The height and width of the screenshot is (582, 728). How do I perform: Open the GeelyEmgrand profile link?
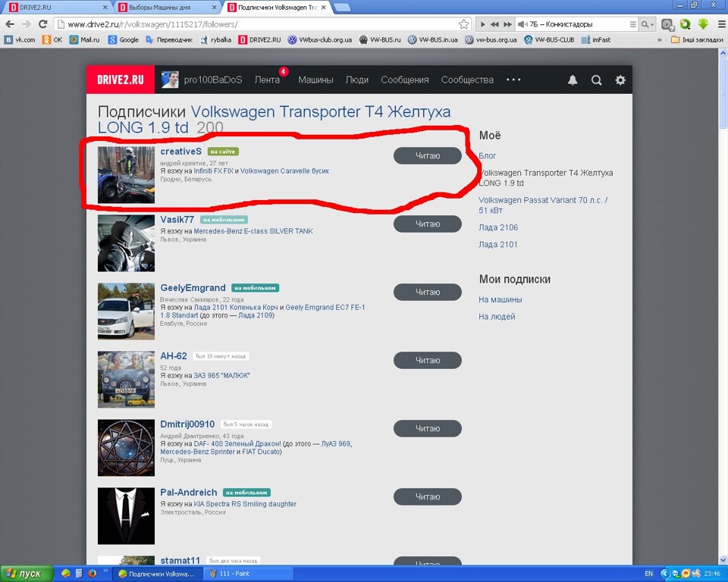(x=193, y=288)
